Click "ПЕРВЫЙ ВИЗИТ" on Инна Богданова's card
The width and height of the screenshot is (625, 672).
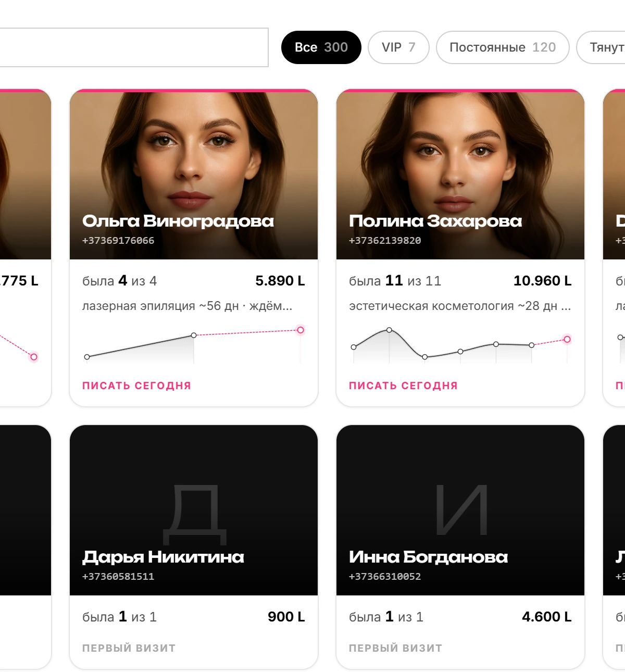[x=395, y=648]
